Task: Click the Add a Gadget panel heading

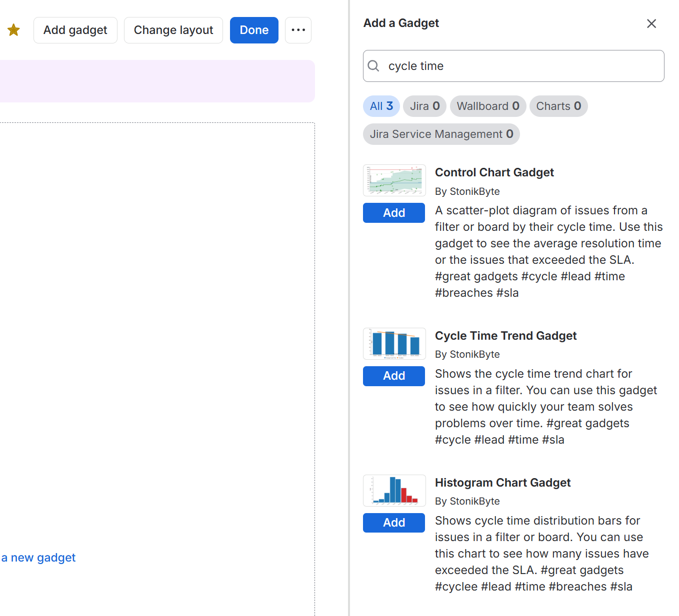Action: pos(401,23)
